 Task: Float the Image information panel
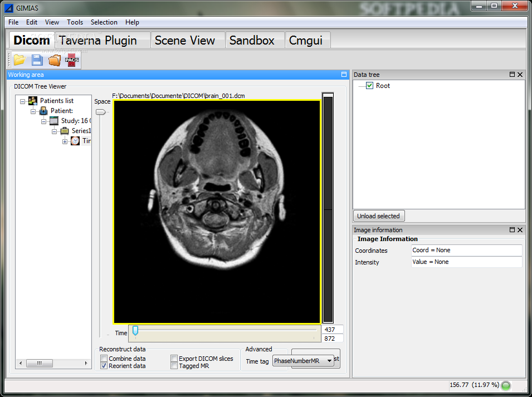(512, 229)
